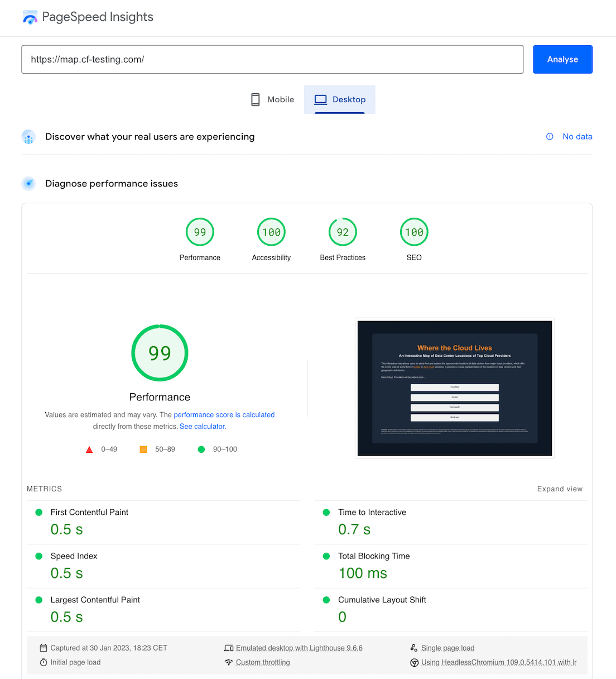Switch to the Mobile tab

point(272,99)
